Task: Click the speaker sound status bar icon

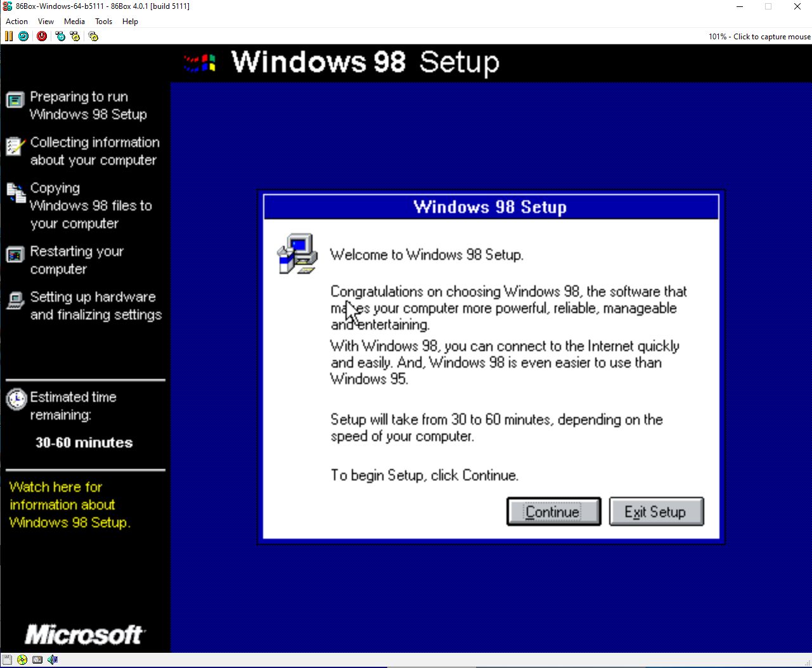Action: [53, 660]
